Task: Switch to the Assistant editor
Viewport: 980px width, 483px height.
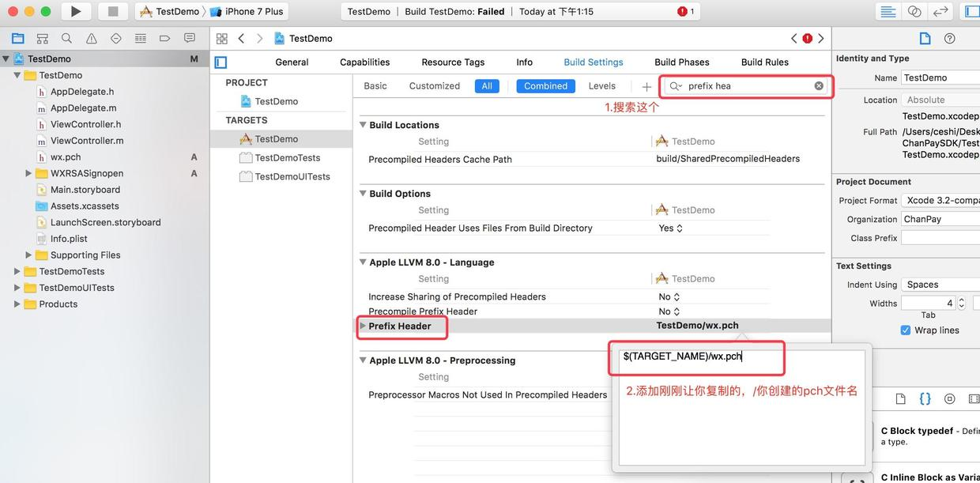Action: point(914,11)
